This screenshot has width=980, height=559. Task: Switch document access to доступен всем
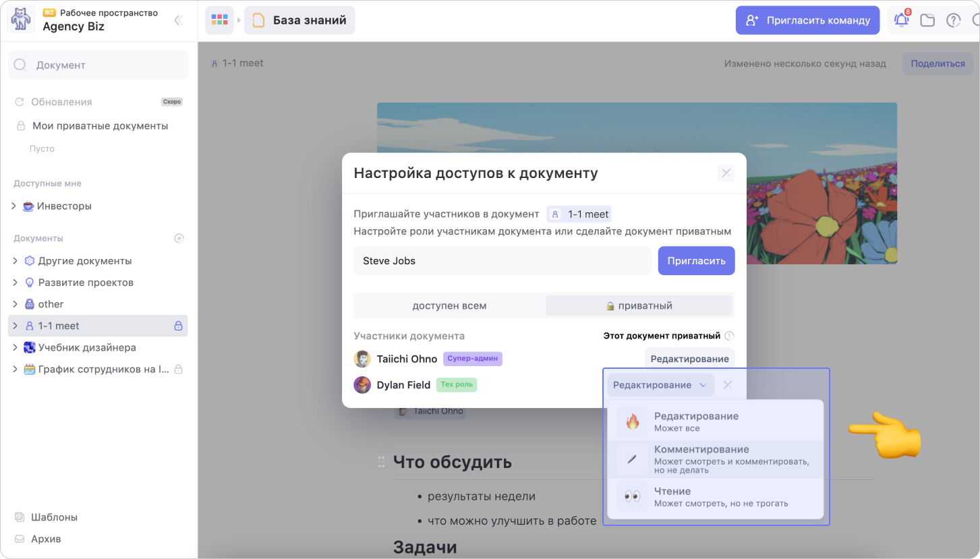pos(449,305)
